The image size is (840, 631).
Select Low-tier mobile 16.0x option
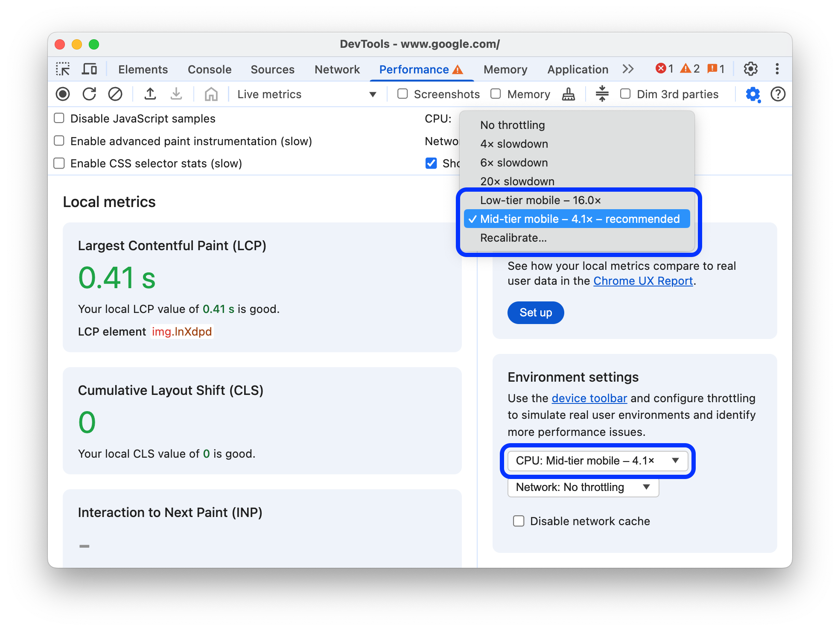click(x=540, y=199)
